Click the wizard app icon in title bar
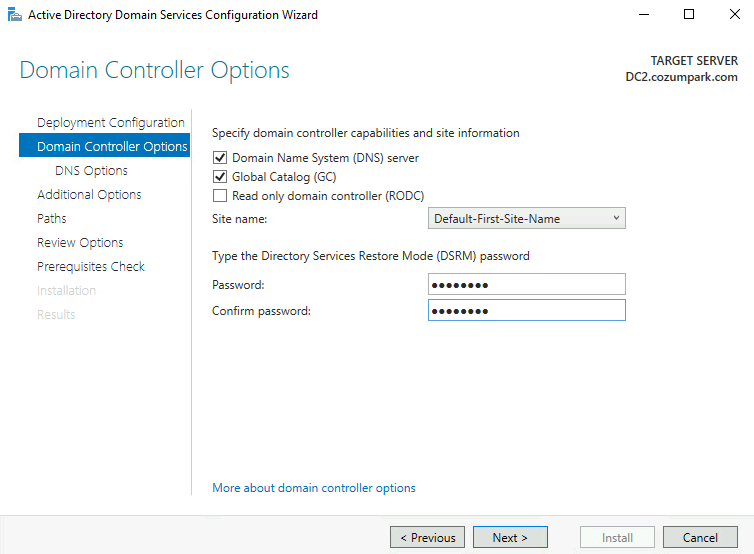 point(15,14)
